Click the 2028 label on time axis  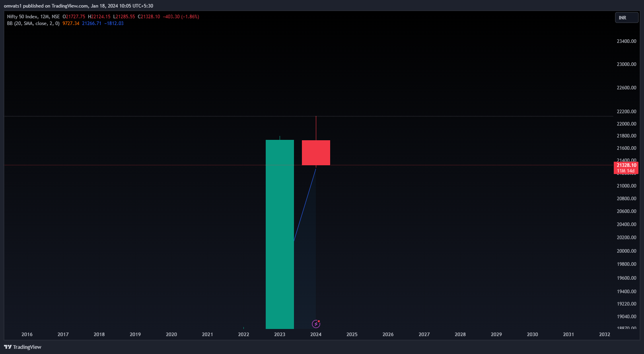tap(460, 335)
